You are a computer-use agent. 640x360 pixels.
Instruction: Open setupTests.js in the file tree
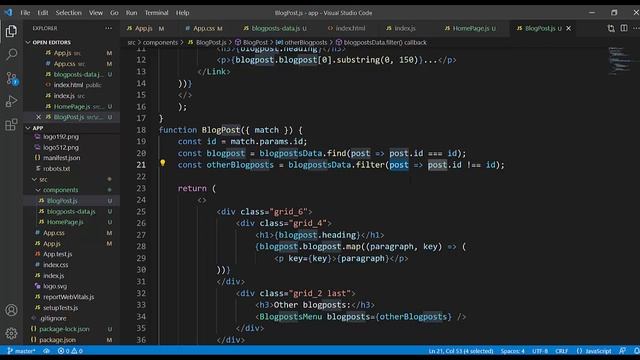click(60, 308)
